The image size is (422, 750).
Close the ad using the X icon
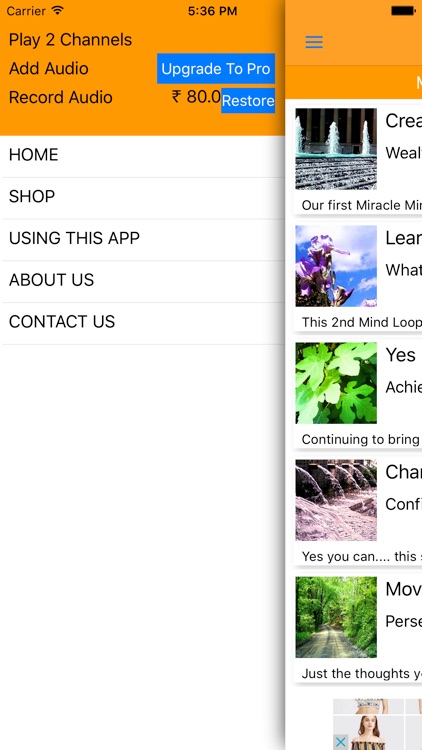coord(340,742)
